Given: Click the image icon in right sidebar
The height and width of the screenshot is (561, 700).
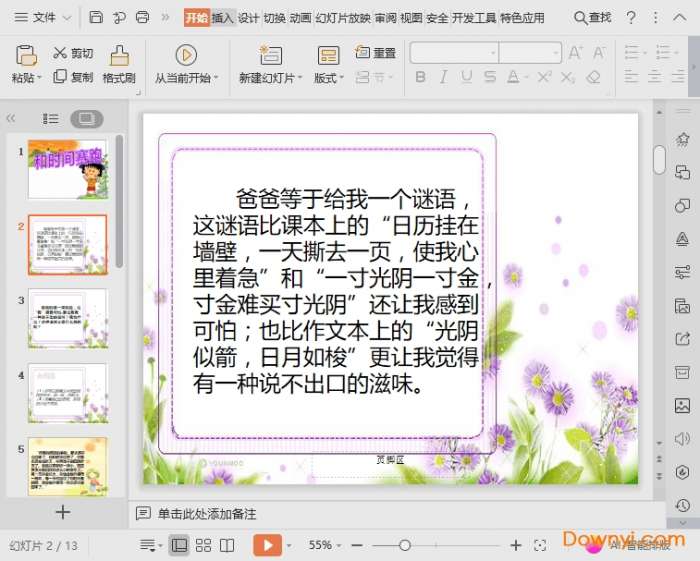Looking at the screenshot, I should [682, 406].
